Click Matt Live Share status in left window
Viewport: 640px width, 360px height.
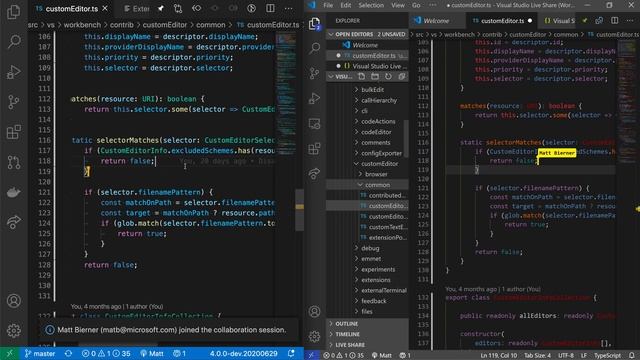[152, 353]
